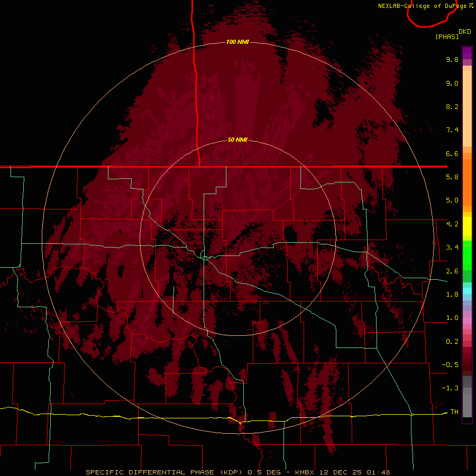This screenshot has height=476, width=476.
Task: Click the 9.8 value on the color scale
Action: tap(452, 59)
